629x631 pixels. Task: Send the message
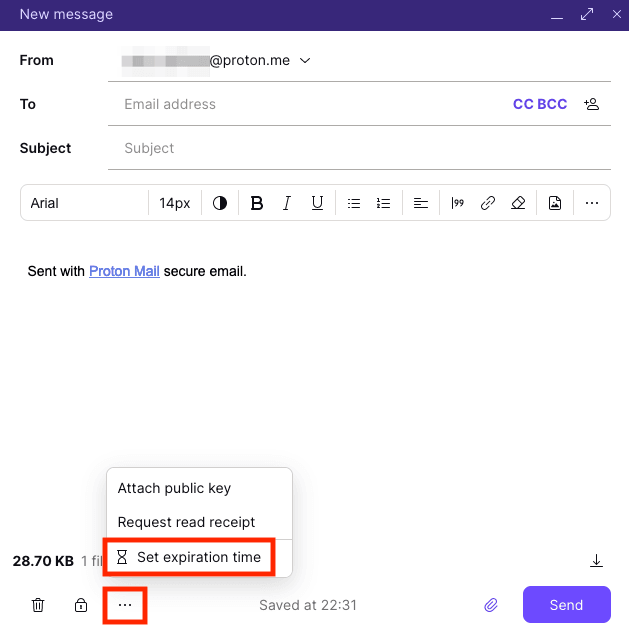click(x=567, y=604)
